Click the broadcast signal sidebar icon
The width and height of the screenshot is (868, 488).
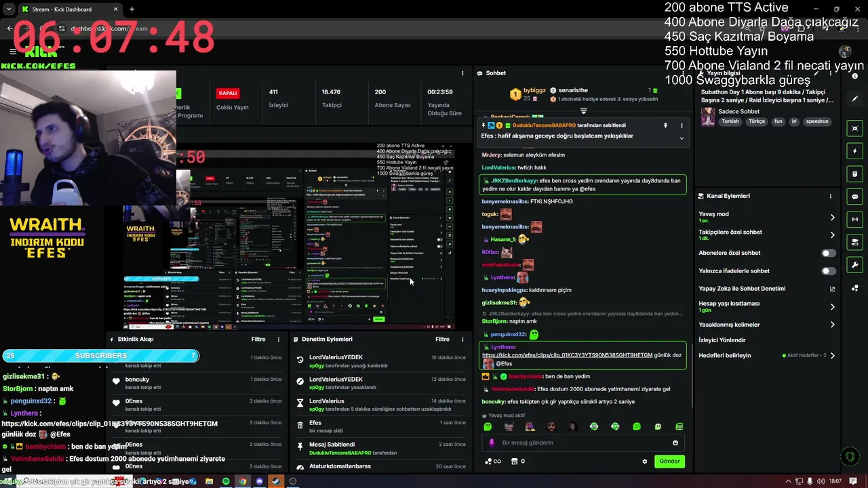tap(854, 219)
